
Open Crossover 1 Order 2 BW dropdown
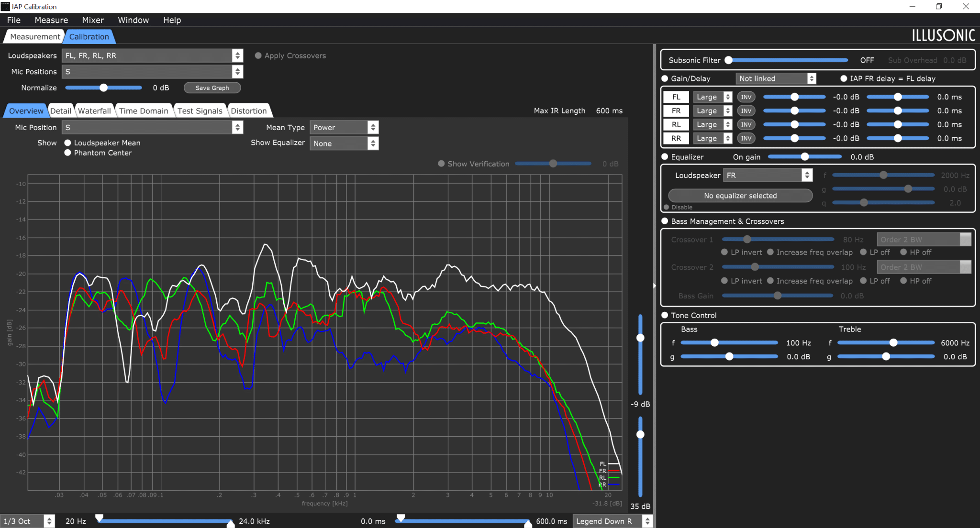tap(924, 240)
